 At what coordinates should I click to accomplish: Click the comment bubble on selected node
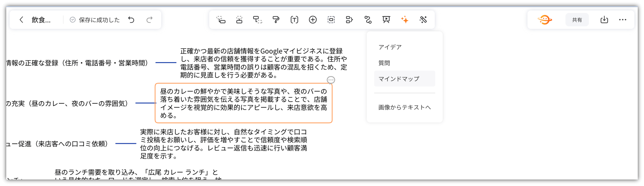point(331,80)
